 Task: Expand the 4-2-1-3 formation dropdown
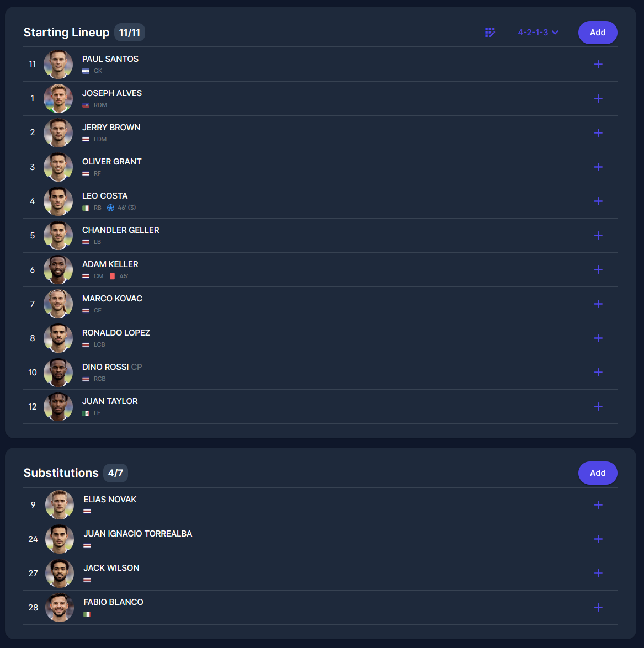[x=538, y=32]
